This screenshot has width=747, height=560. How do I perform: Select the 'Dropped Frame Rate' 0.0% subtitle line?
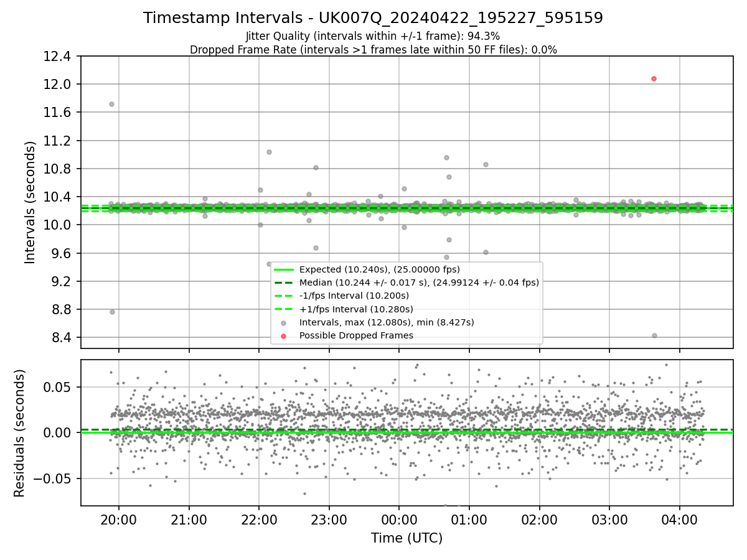[x=373, y=49]
